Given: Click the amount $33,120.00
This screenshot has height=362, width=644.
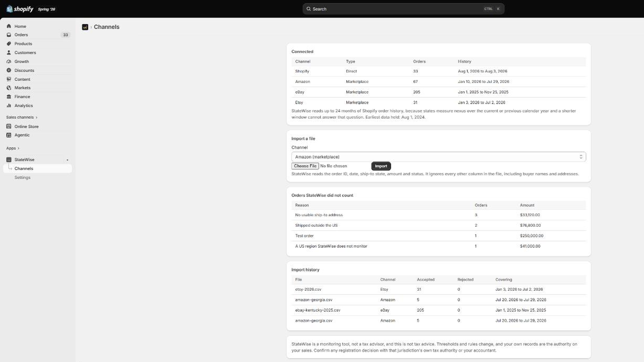Looking at the screenshot, I should click(x=530, y=215).
